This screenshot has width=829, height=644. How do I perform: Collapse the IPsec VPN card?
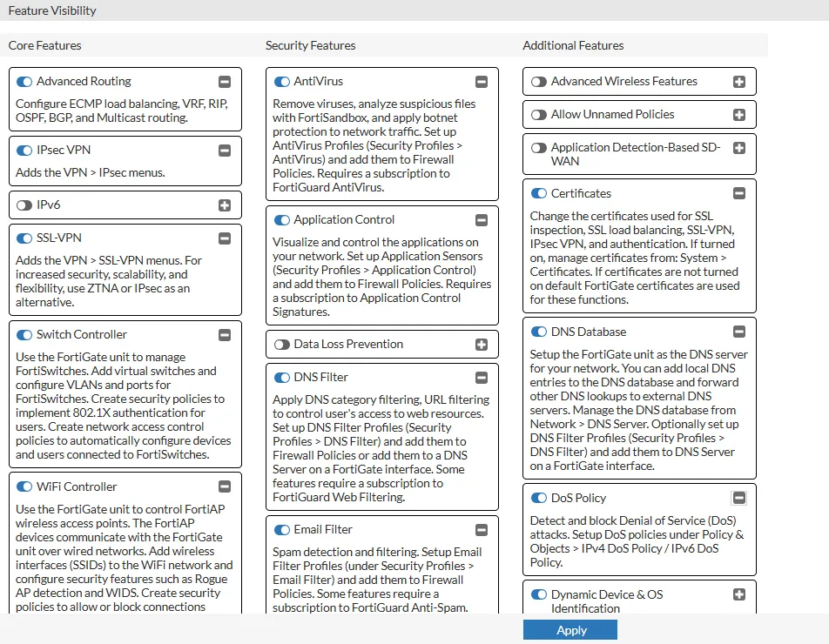click(225, 151)
